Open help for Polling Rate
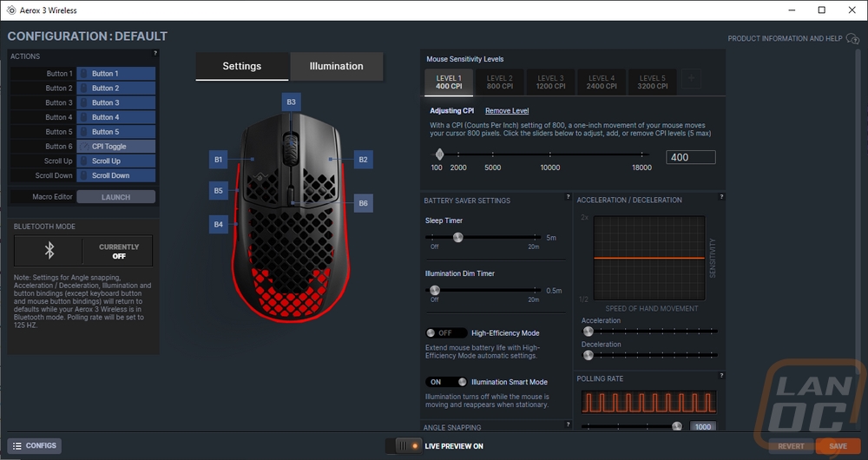Screen dimensions: 868x460 (x=721, y=375)
